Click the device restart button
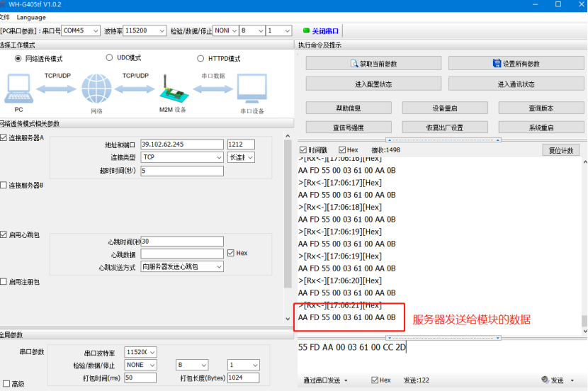Screen dimensions: 588x391 [445, 108]
